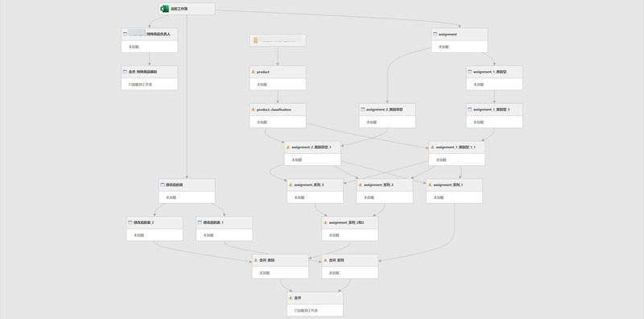Select the assignment_1_类别空_1_1 node
Image resolution: width=644 pixels, height=319 pixels.
(456, 153)
